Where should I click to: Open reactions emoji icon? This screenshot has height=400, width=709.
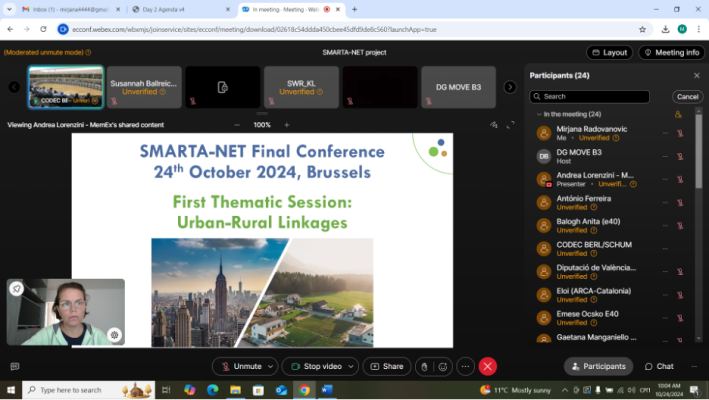[x=443, y=367]
